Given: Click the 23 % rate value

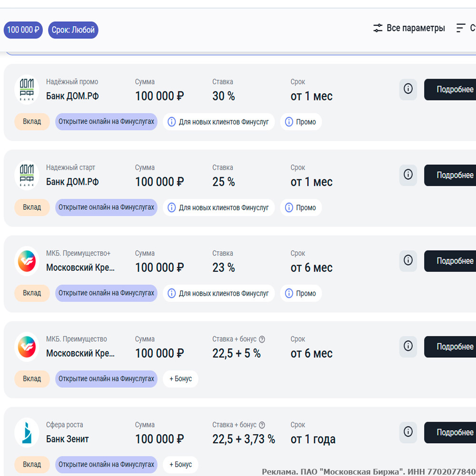Looking at the screenshot, I should pyautogui.click(x=224, y=268).
